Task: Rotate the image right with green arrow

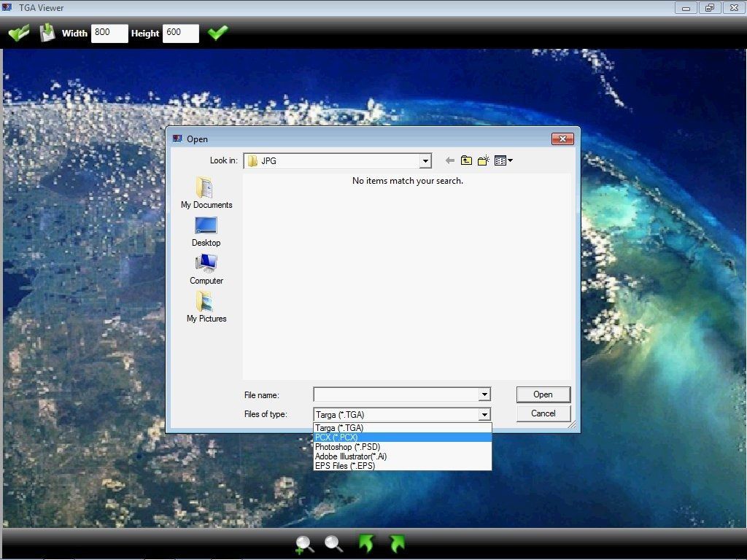Action: click(x=396, y=543)
